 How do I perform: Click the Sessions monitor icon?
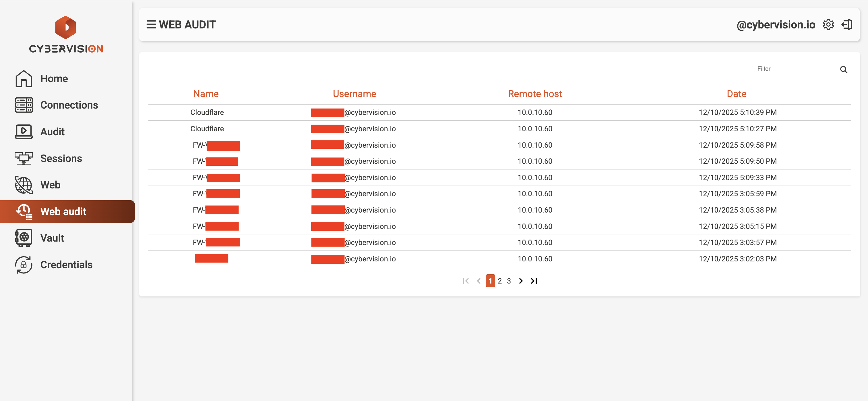(x=23, y=158)
